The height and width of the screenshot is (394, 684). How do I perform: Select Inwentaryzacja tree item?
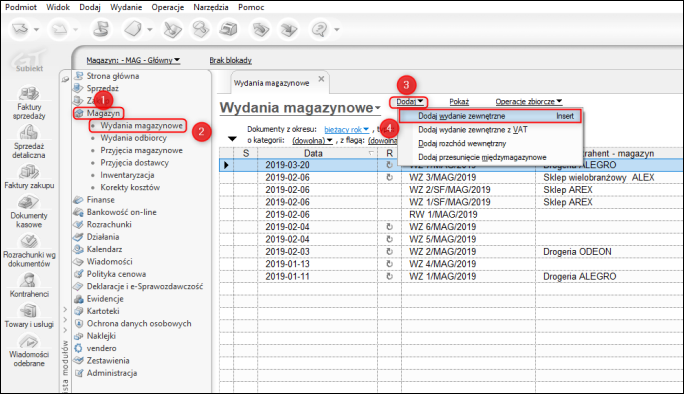pyautogui.click(x=127, y=175)
